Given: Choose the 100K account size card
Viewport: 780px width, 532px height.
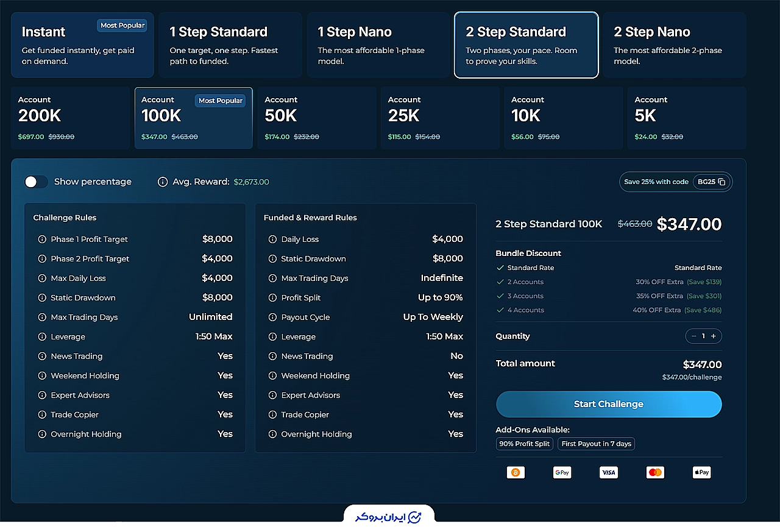Looking at the screenshot, I should 193,118.
